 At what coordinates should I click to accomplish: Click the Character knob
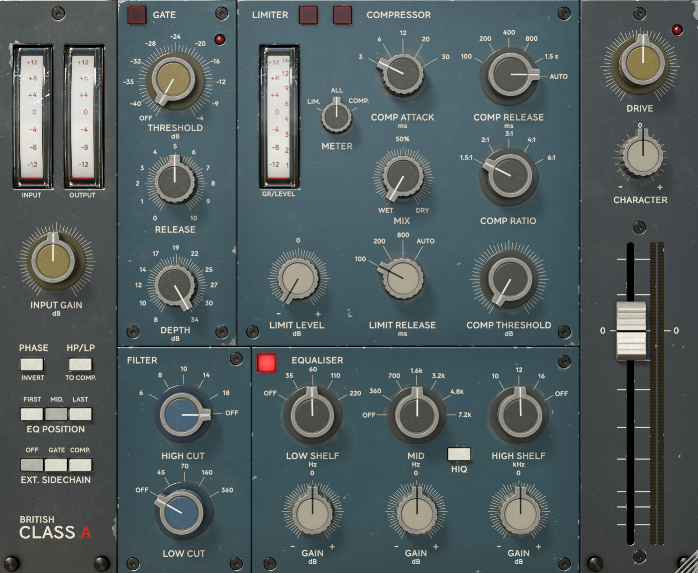[x=642, y=155]
